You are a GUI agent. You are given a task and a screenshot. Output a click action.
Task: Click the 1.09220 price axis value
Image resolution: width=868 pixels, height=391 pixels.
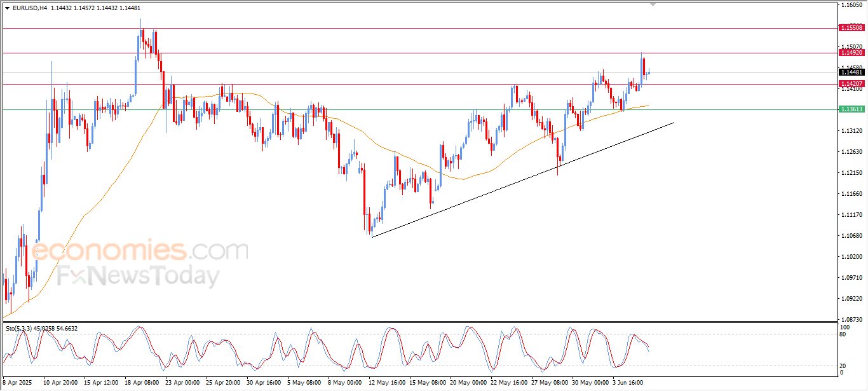pos(851,299)
